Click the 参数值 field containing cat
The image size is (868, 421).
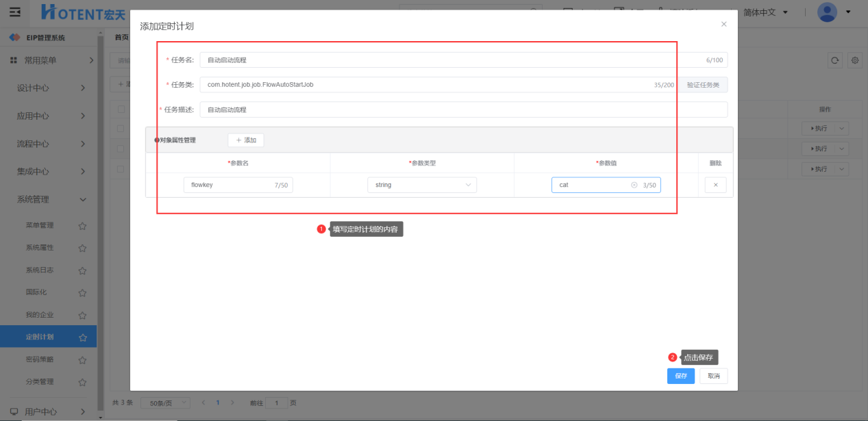click(606, 185)
